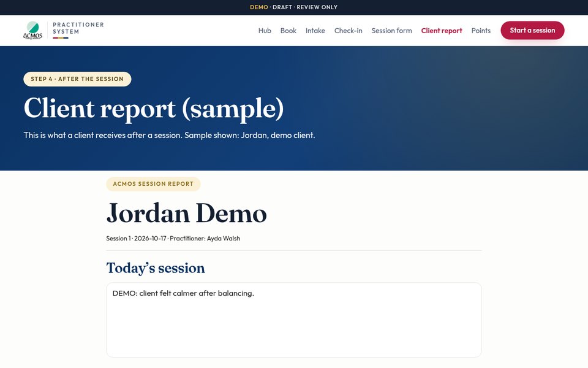Click the ACMOS Session Report badge
Screen dimensions: 588x368
click(x=153, y=184)
